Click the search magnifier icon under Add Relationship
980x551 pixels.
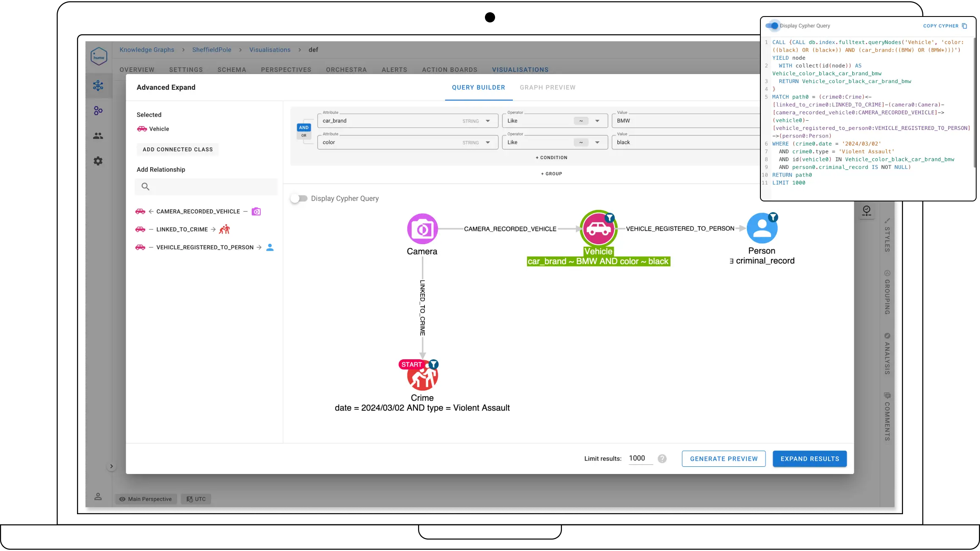point(145,186)
